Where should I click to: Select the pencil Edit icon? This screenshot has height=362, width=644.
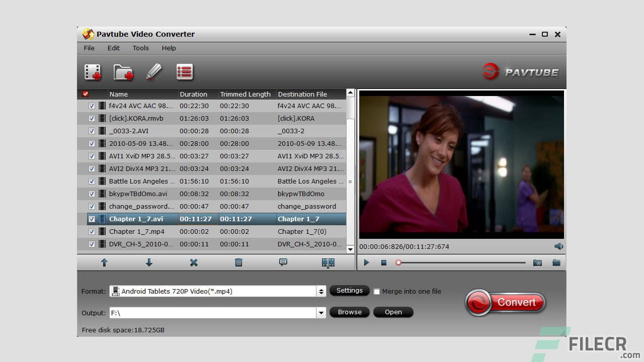[x=154, y=71]
